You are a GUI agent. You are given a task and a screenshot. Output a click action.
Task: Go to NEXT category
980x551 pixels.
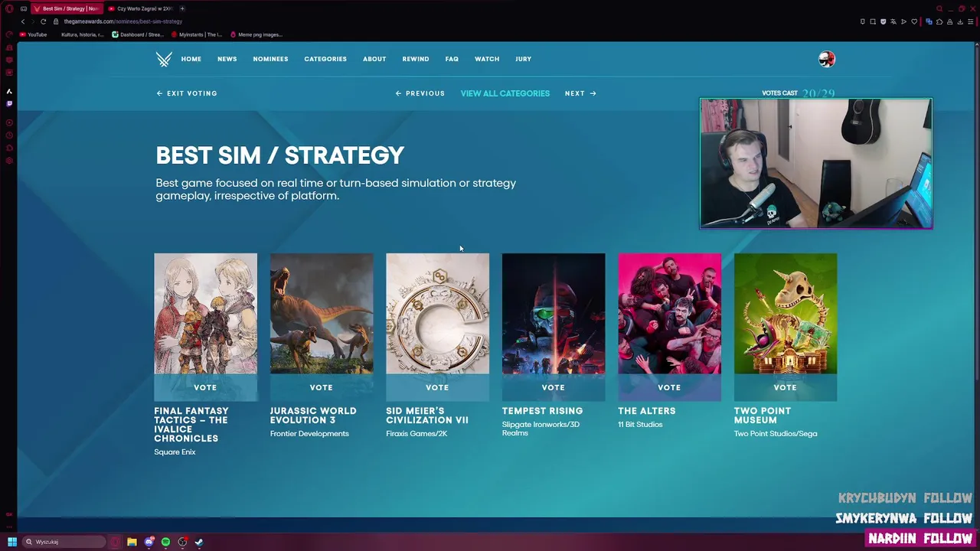[580, 93]
